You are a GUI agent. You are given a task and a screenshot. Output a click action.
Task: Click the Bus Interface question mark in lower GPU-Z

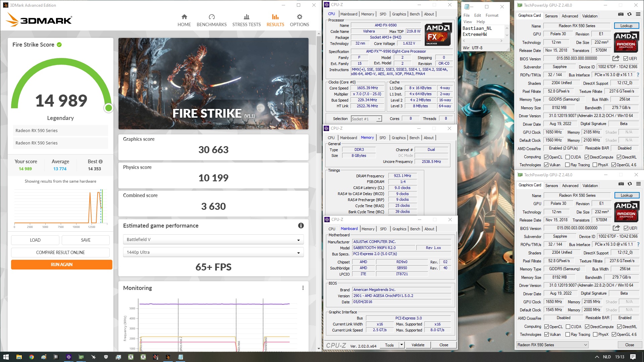[x=638, y=244]
